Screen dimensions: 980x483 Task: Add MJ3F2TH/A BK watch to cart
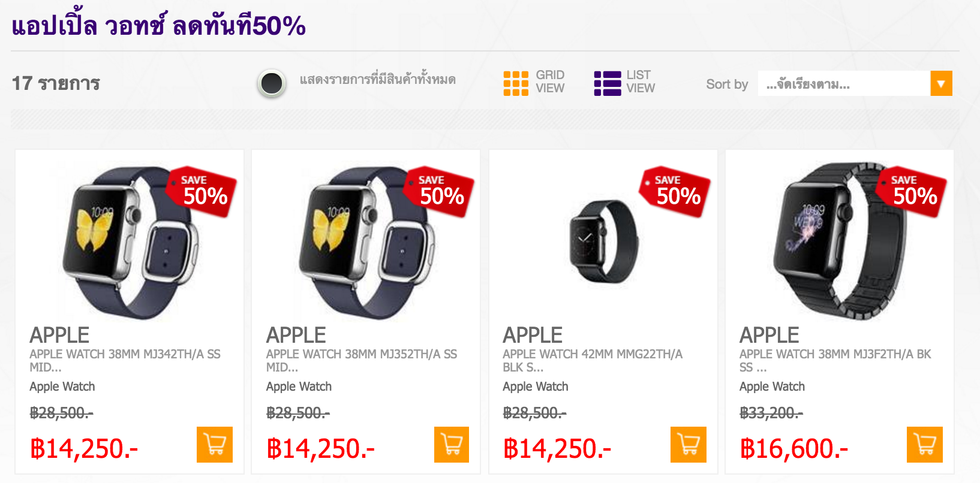pos(924,445)
